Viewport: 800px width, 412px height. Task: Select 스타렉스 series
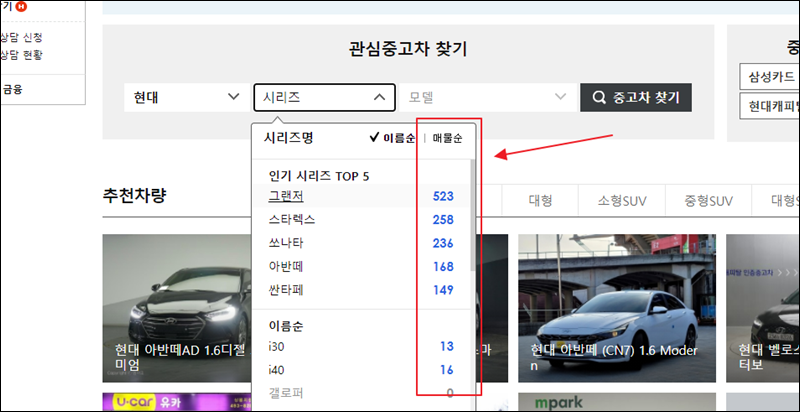[x=292, y=220]
